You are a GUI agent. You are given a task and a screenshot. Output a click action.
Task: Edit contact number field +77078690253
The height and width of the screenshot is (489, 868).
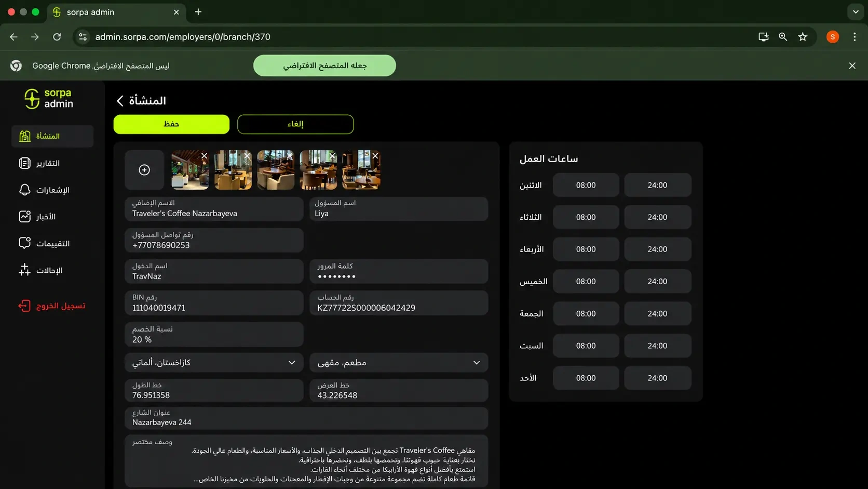point(214,240)
